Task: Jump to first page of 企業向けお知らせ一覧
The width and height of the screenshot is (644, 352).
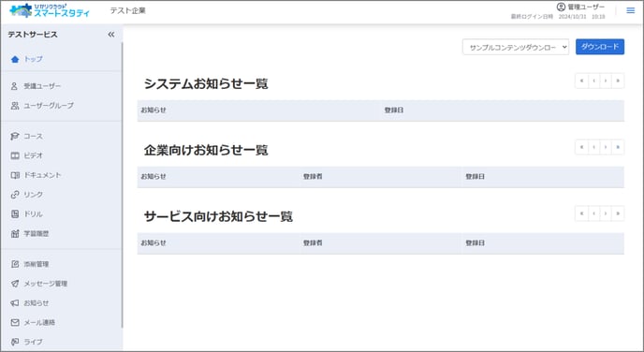Action: [x=581, y=147]
